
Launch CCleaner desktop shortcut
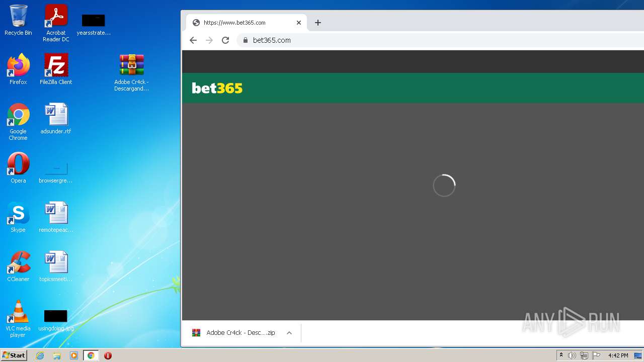(18, 266)
